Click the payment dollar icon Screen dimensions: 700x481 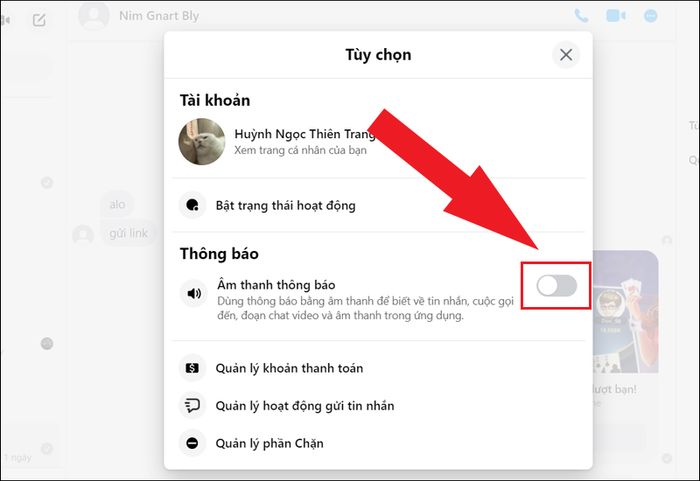tap(192, 368)
